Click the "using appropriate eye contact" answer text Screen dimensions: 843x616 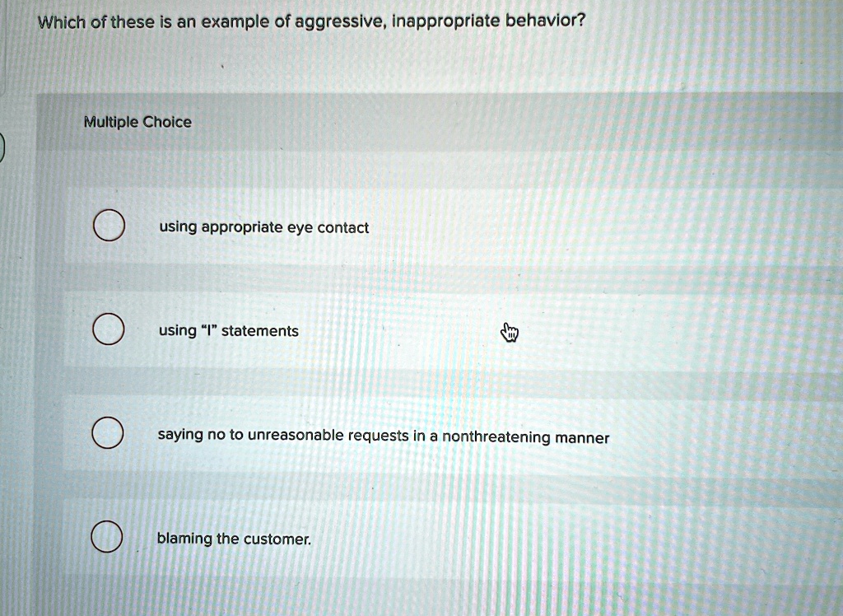tap(263, 228)
